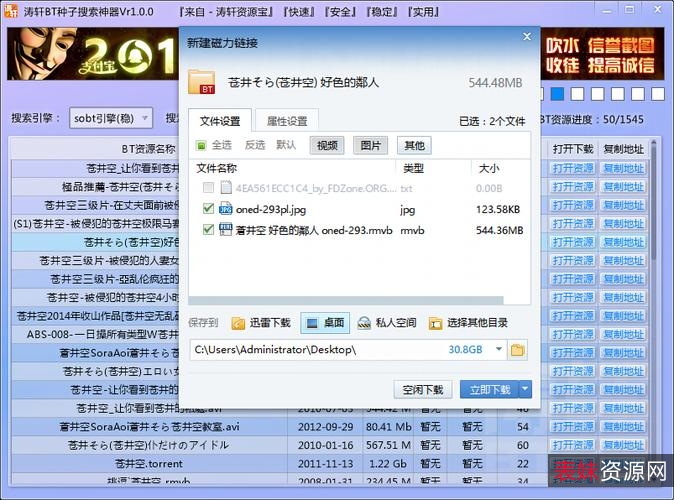Select the blue color swatch square
The height and width of the screenshot is (500, 674).
tap(557, 94)
